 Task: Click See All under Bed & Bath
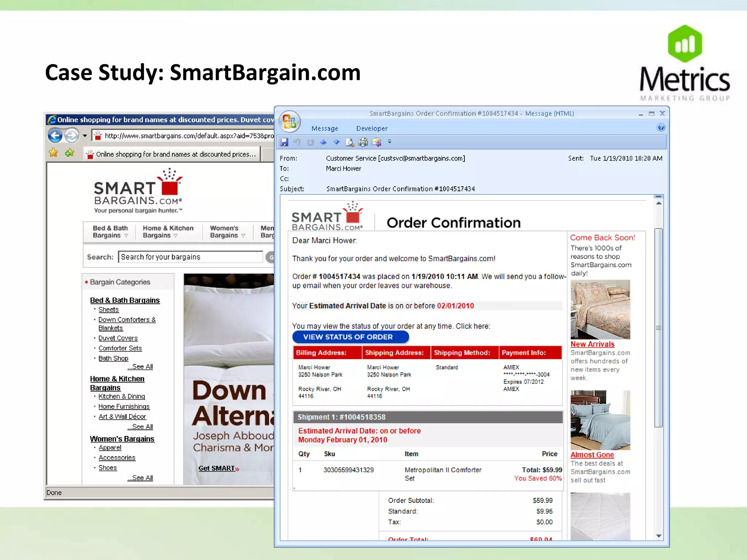pyautogui.click(x=140, y=366)
